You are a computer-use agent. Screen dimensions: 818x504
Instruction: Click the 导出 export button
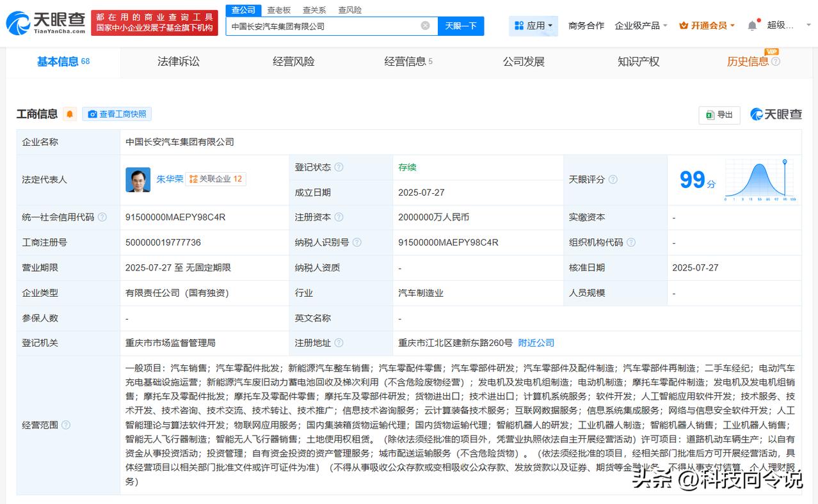coord(719,114)
